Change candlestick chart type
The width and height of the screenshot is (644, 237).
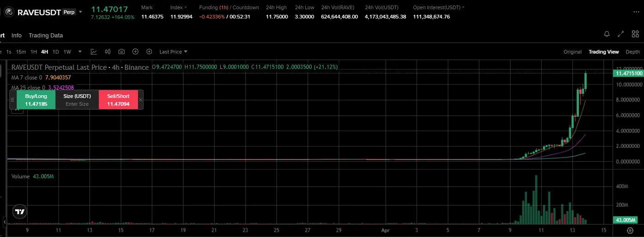(x=107, y=52)
